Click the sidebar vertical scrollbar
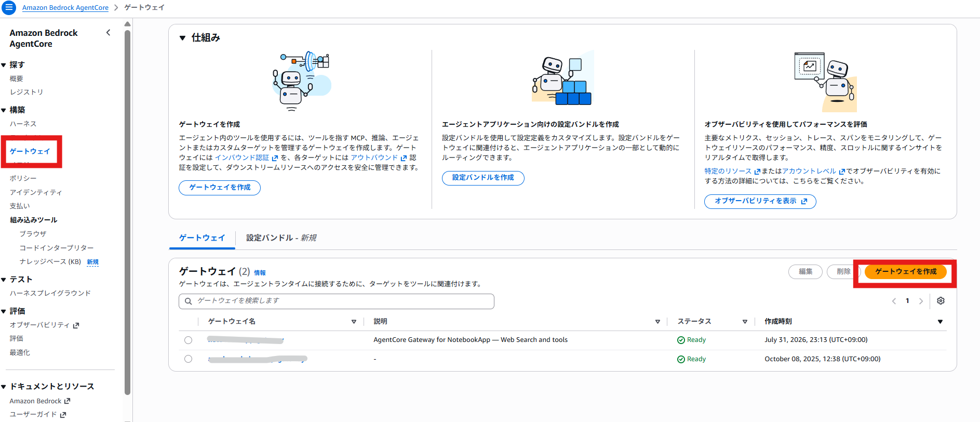Image resolution: width=980 pixels, height=422 pixels. pyautogui.click(x=127, y=212)
